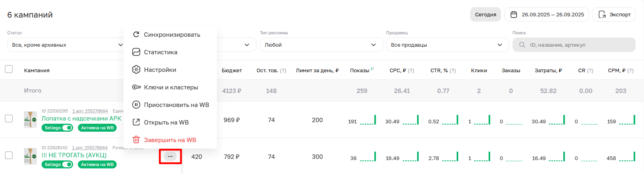
Task: Toggle Sellego switch for НЕ ТРОГАТЬ campaign
Action: [x=67, y=164]
